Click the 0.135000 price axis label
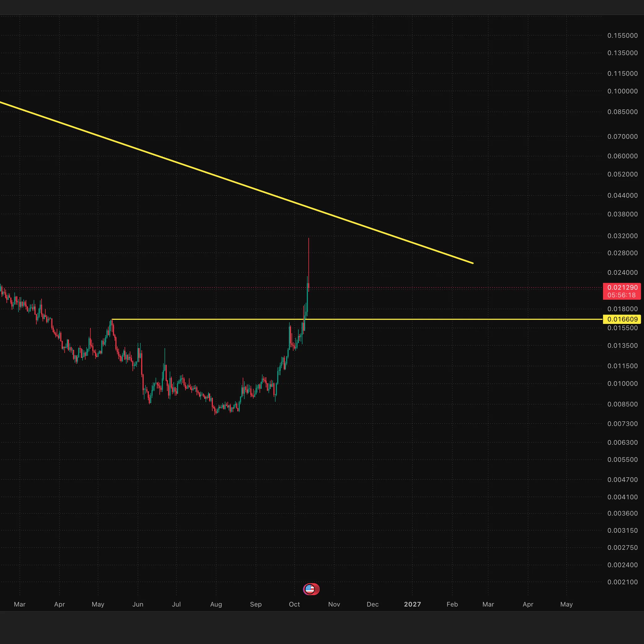The height and width of the screenshot is (644, 644). coord(622,53)
